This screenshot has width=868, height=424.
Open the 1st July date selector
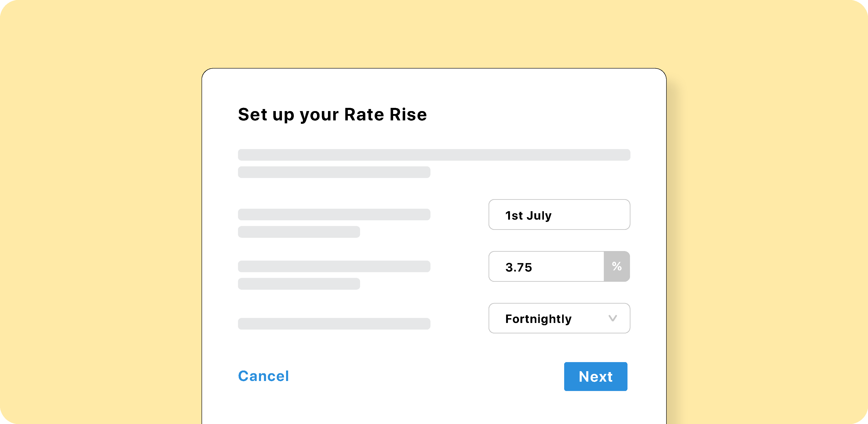click(559, 215)
